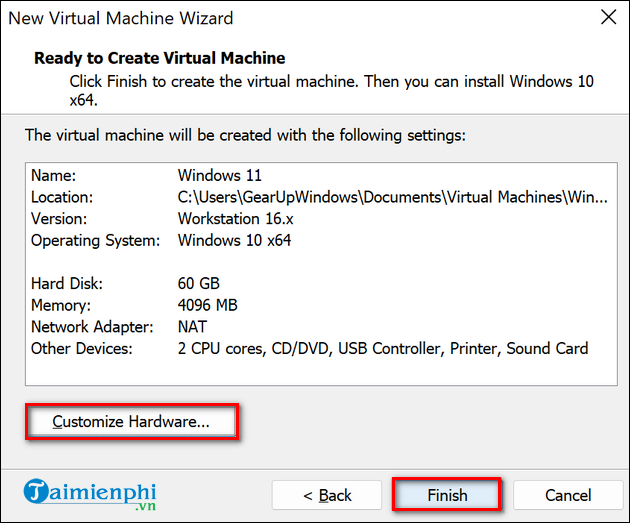Click the '2 CPU cores, CD/DVD' devices value
This screenshot has width=630, height=523.
pos(382,349)
